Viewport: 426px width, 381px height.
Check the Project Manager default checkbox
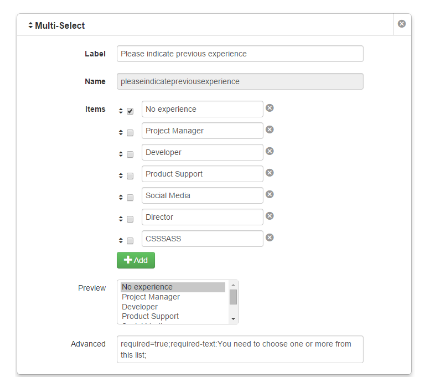130,133
